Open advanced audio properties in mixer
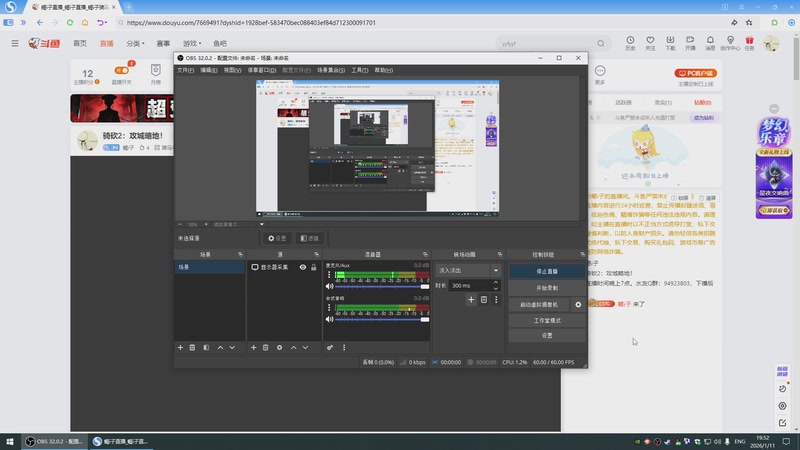The height and width of the screenshot is (450, 800). coord(330,347)
